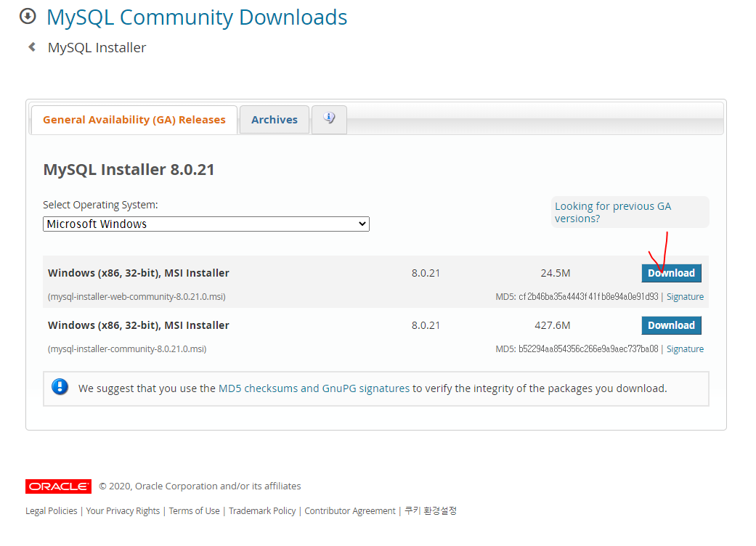Open the 쿠키 환경설정 footer link
Image resolution: width=756 pixels, height=546 pixels.
click(431, 510)
